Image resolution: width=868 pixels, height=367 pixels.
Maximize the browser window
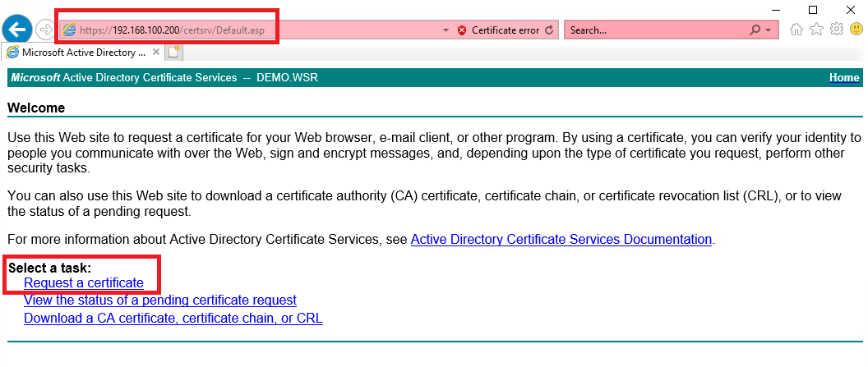813,9
